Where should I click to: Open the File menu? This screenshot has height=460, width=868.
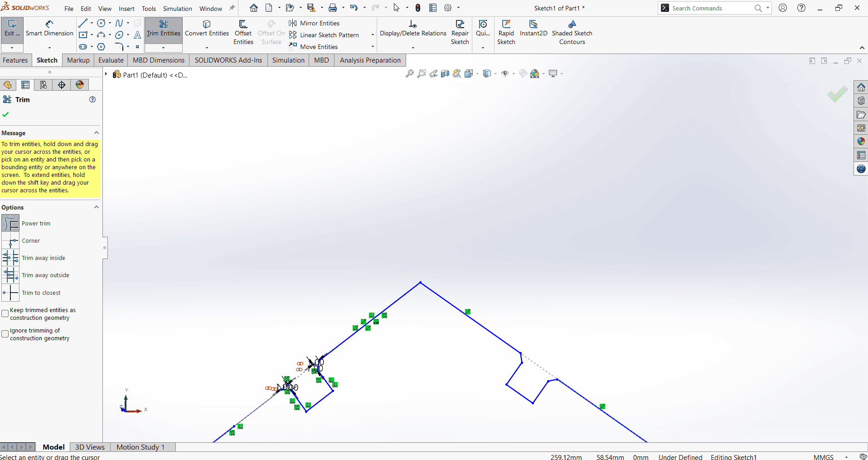coord(69,9)
